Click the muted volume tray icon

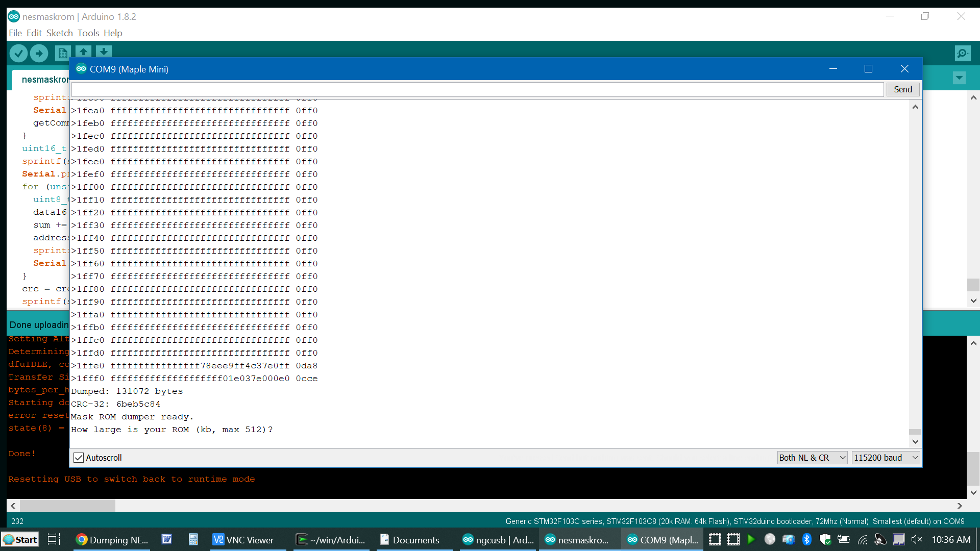pos(917,539)
